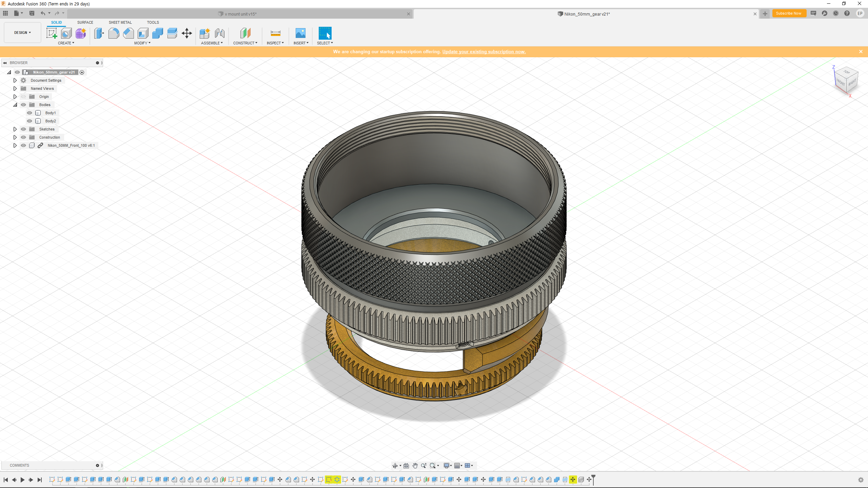The width and height of the screenshot is (868, 488).
Task: Open the Measure tool under Inspect
Action: click(275, 33)
